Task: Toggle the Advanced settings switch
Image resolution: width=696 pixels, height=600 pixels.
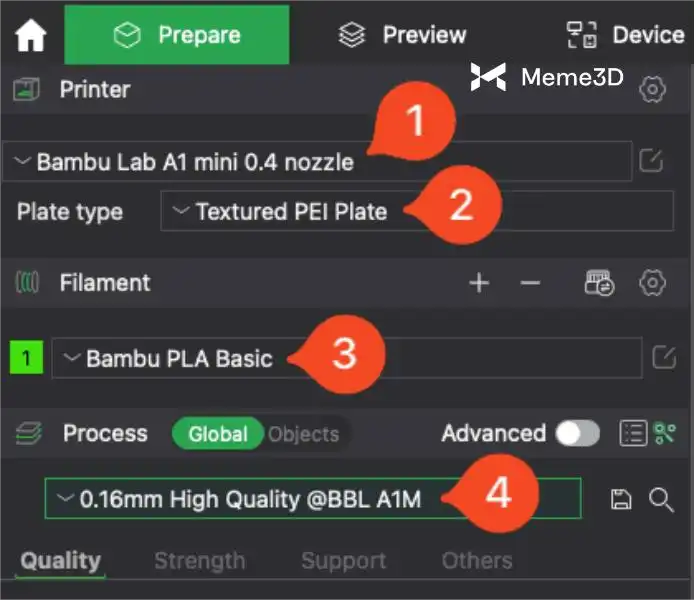Action: 578,433
